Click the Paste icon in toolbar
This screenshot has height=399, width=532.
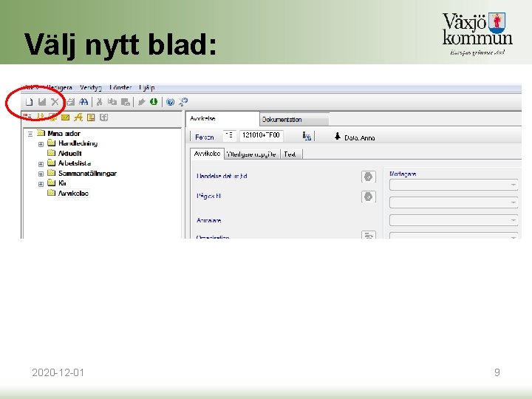[x=126, y=102]
